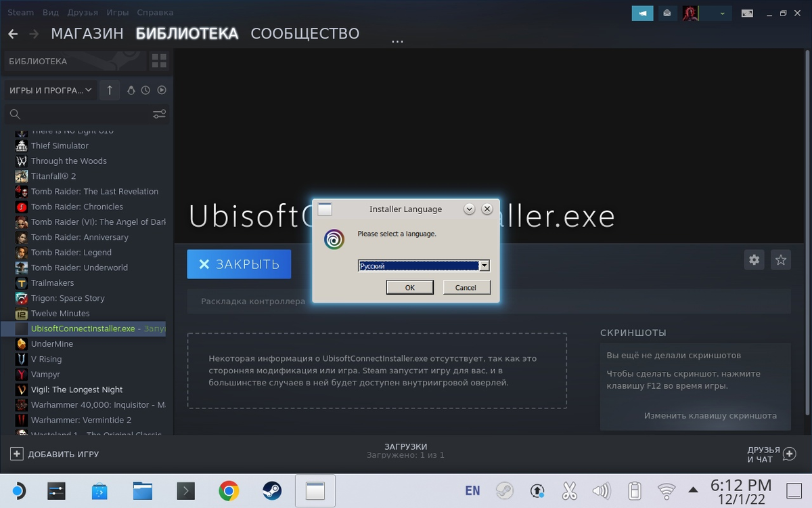Open Wi-Fi network tray icon

[667, 490]
